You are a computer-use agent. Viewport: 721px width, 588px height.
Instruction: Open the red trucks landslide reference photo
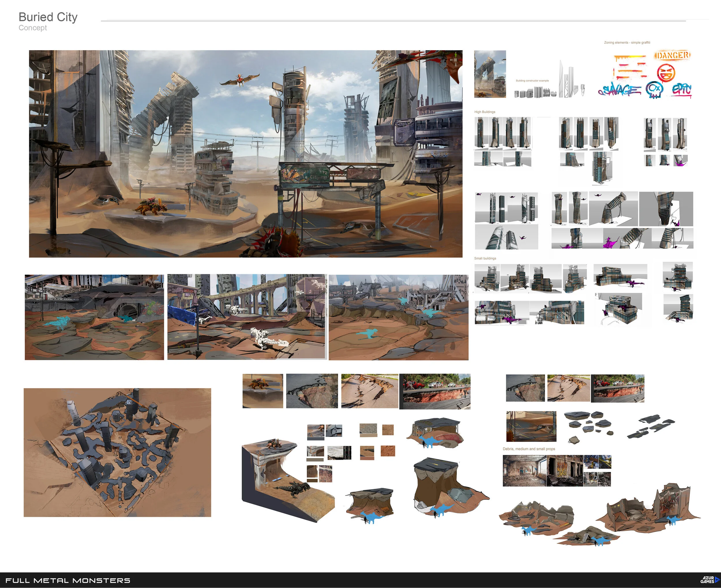click(435, 391)
